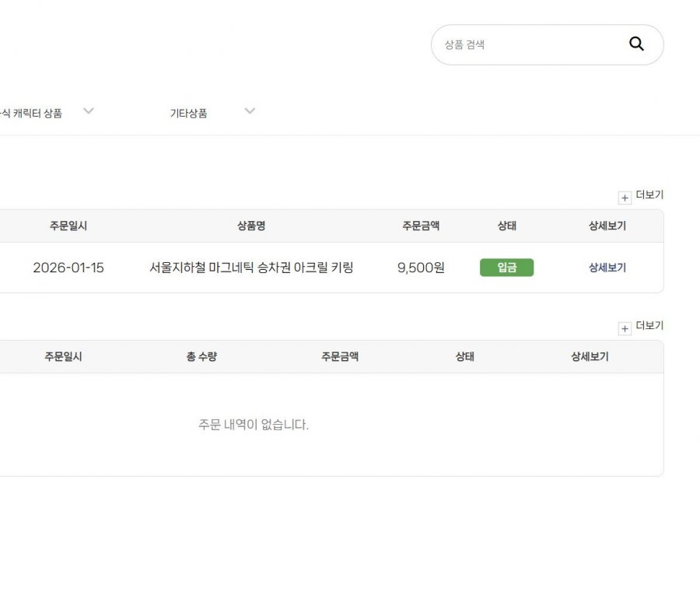Click the plus icon above the empty order table
700x599 pixels.
click(x=625, y=329)
